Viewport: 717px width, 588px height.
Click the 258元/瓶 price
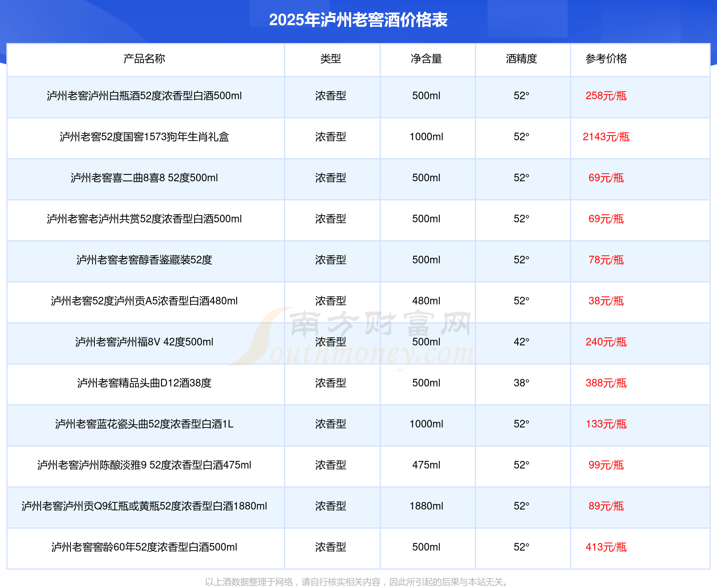[606, 96]
